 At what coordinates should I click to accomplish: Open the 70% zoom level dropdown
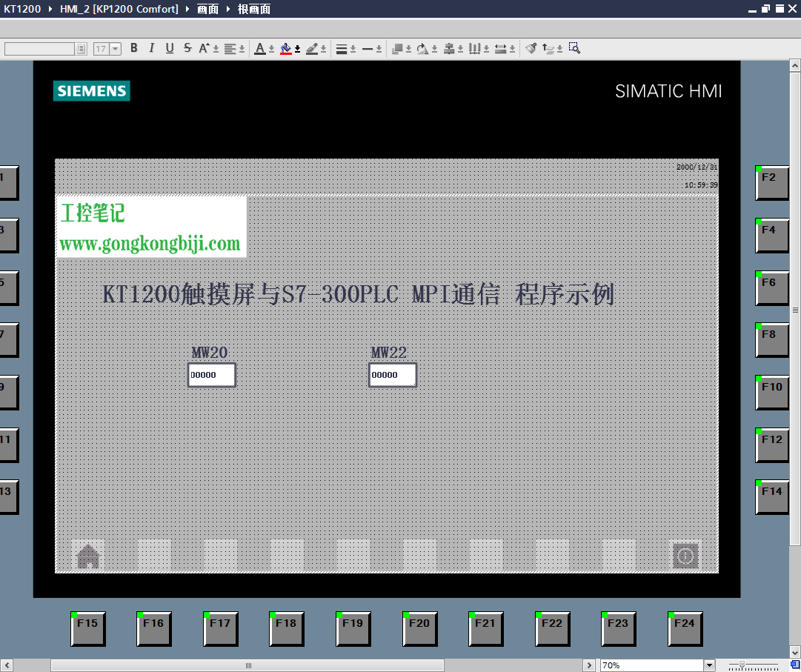click(709, 665)
